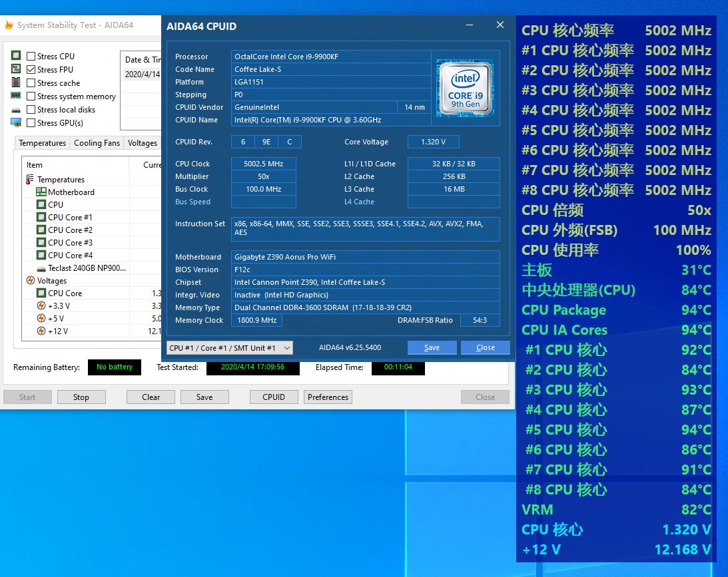Click the Processor field OctalCore Intel Core i9-9900KF

[331, 57]
